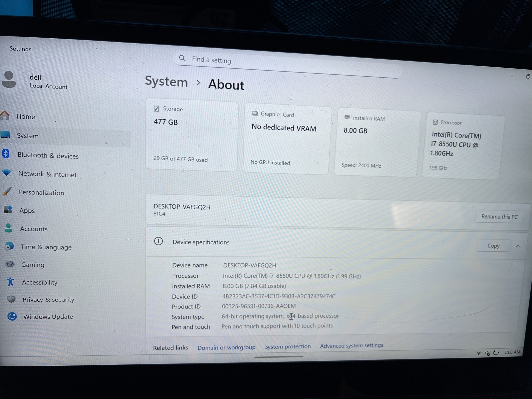Click the Graphics Card No dedicated VRAM card
The height and width of the screenshot is (399, 532).
(x=287, y=138)
